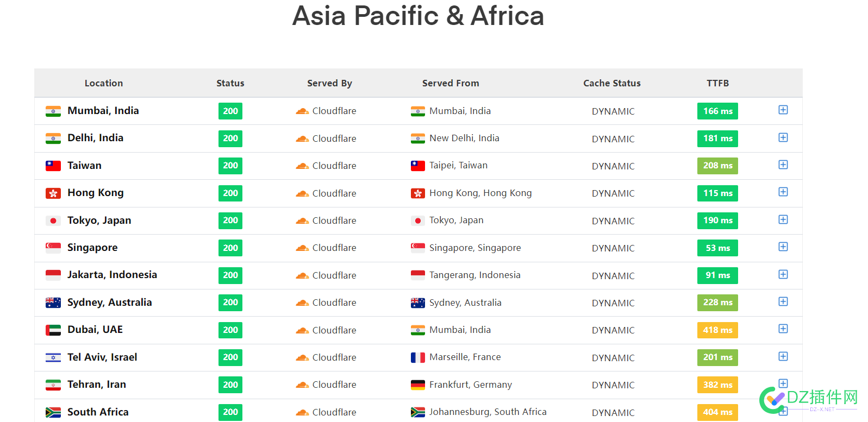Click the Iran flag beside Tehran
This screenshot has height=422, width=868.
point(53,385)
